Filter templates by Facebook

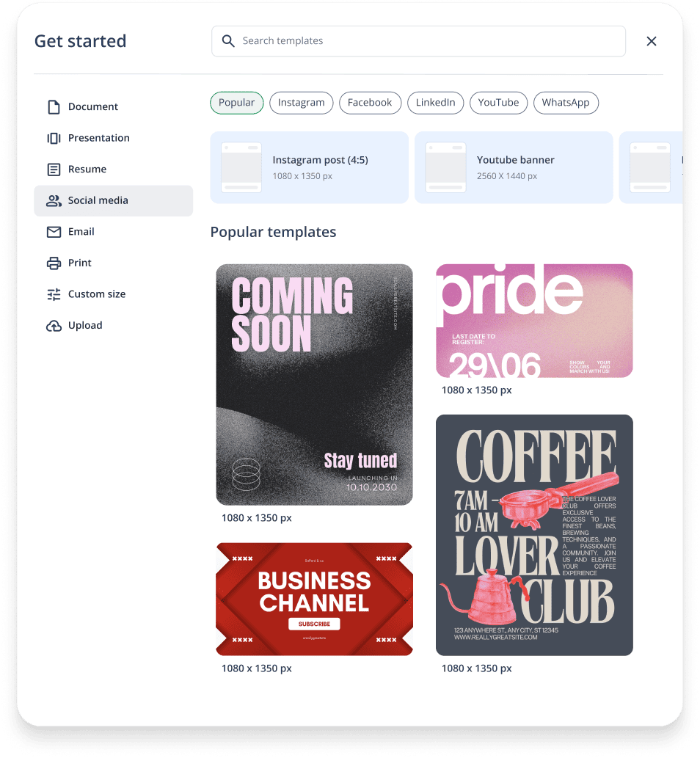pyautogui.click(x=371, y=103)
